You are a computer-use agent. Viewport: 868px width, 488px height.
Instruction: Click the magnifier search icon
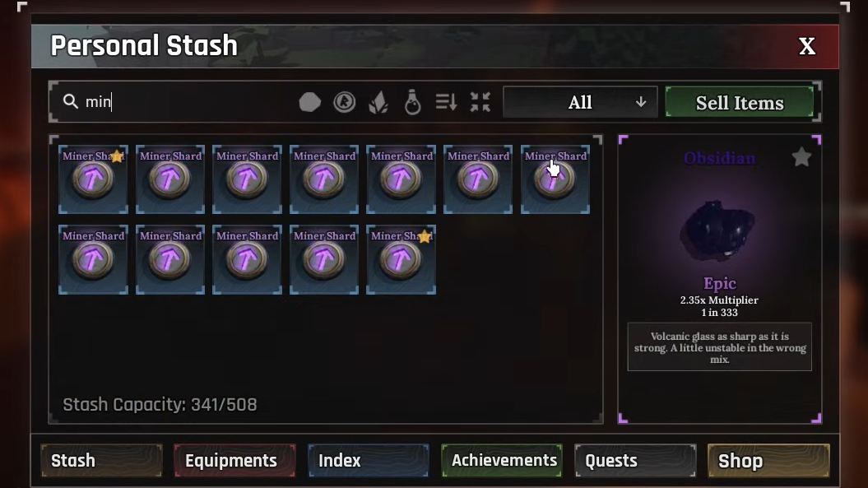[x=70, y=101]
